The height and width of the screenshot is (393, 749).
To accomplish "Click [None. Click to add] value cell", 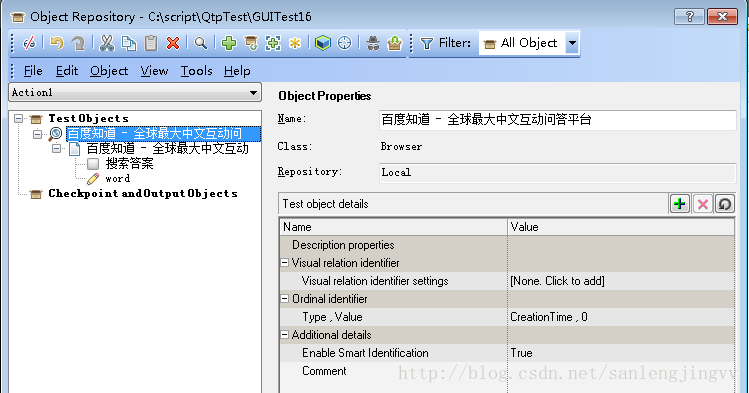I will pyautogui.click(x=621, y=281).
